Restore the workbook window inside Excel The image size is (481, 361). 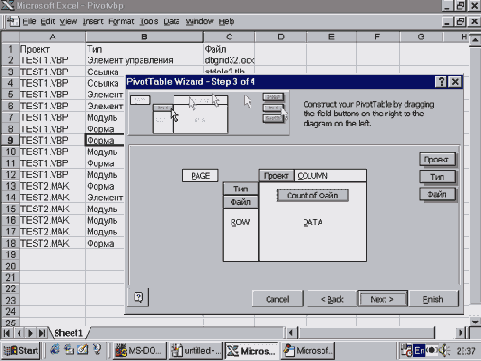[x=460, y=22]
